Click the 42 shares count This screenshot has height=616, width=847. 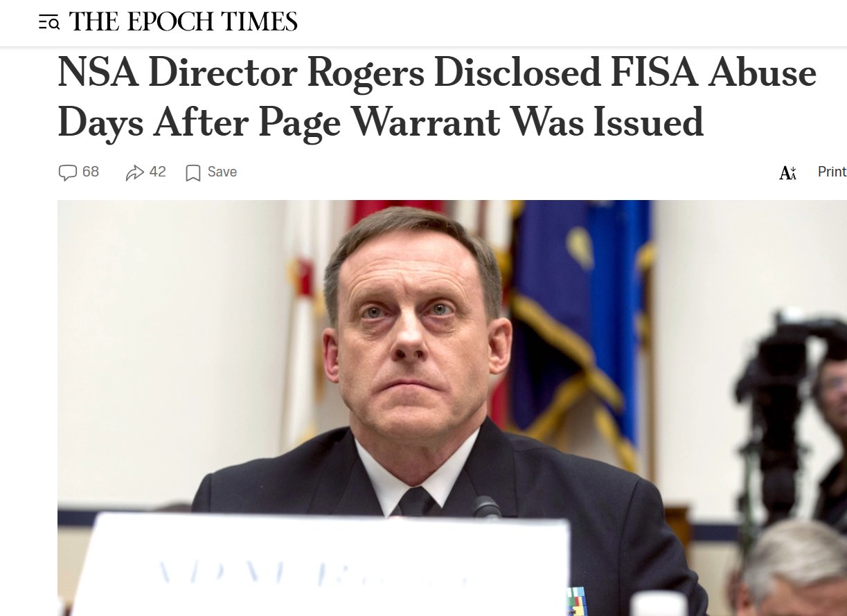coord(158,172)
